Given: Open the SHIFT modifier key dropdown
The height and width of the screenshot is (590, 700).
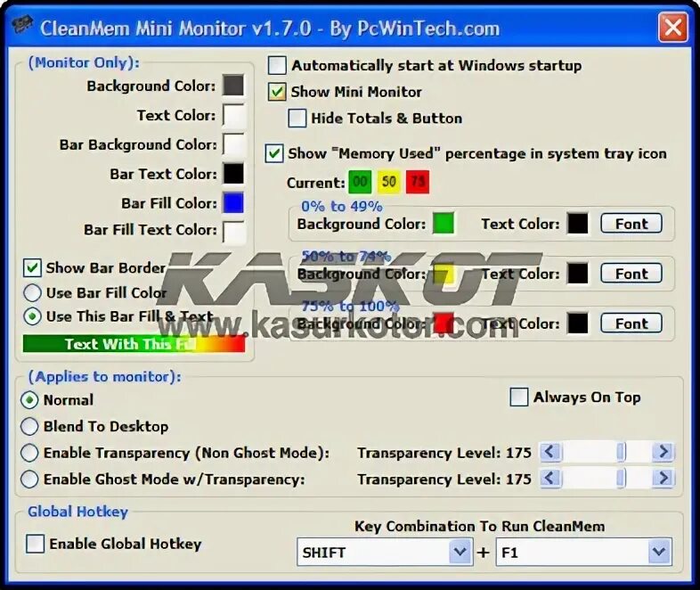Looking at the screenshot, I should [460, 552].
